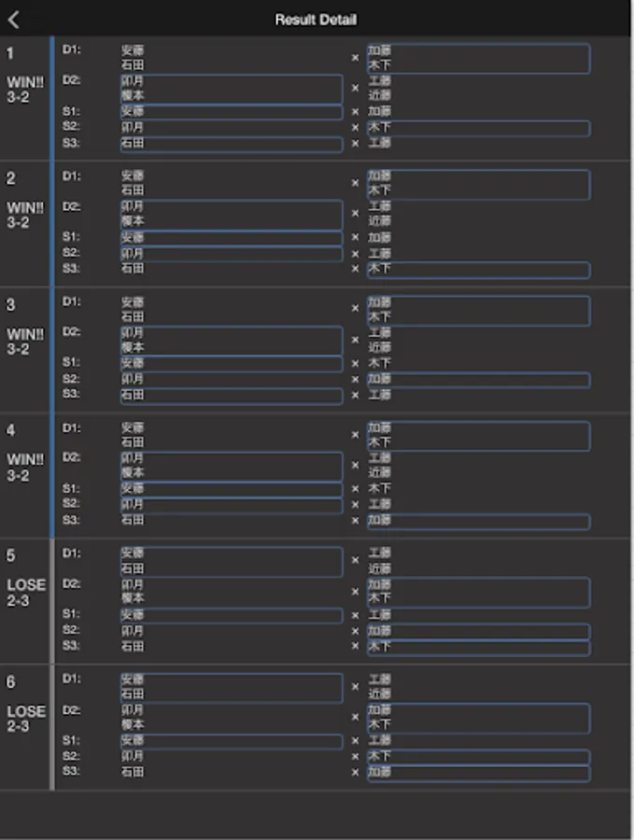This screenshot has height=840, width=634.
Task: Select winning pair 加藤/木下 in result 2 D1
Action: click(479, 185)
